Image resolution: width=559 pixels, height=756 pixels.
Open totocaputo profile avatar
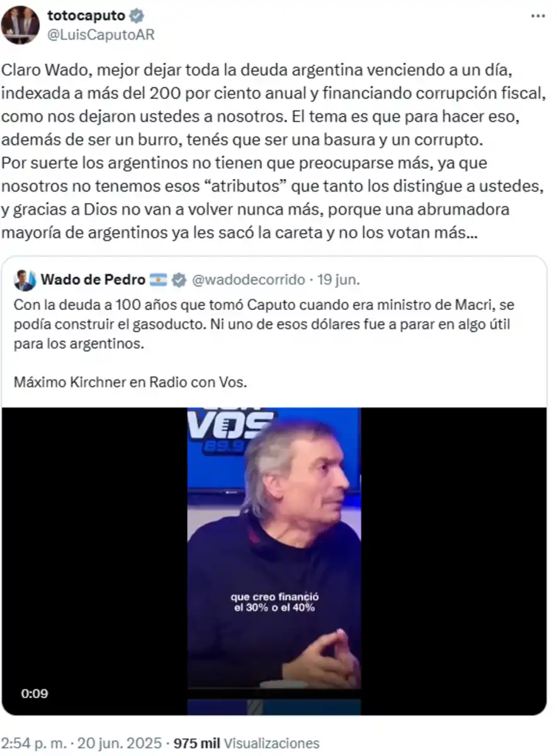point(20,25)
